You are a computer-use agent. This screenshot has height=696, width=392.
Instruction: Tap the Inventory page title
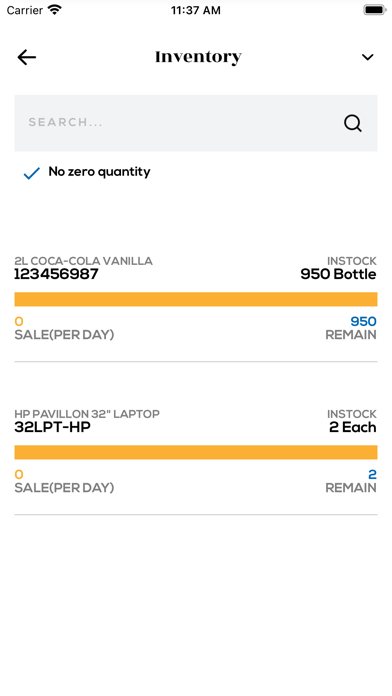[x=198, y=57]
